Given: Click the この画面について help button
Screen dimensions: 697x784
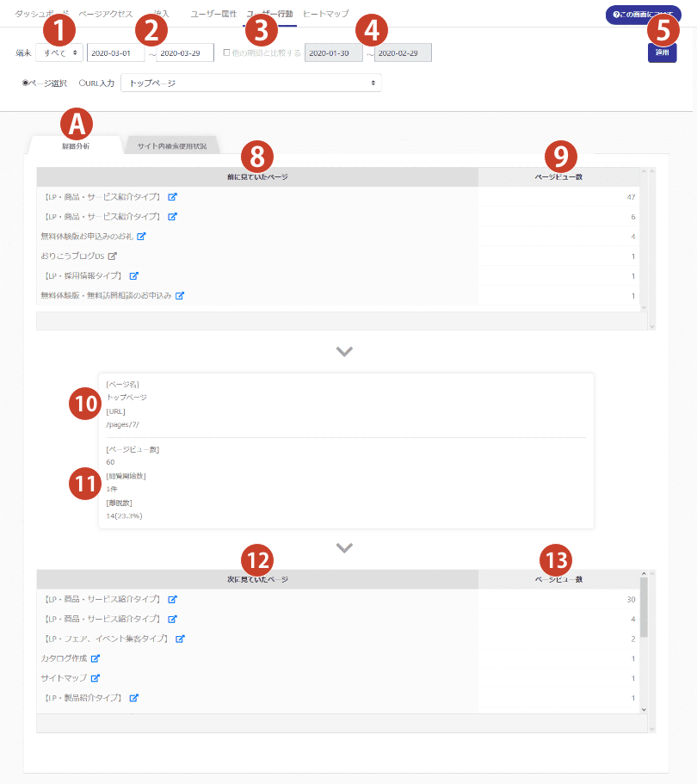Looking at the screenshot, I should [x=643, y=15].
